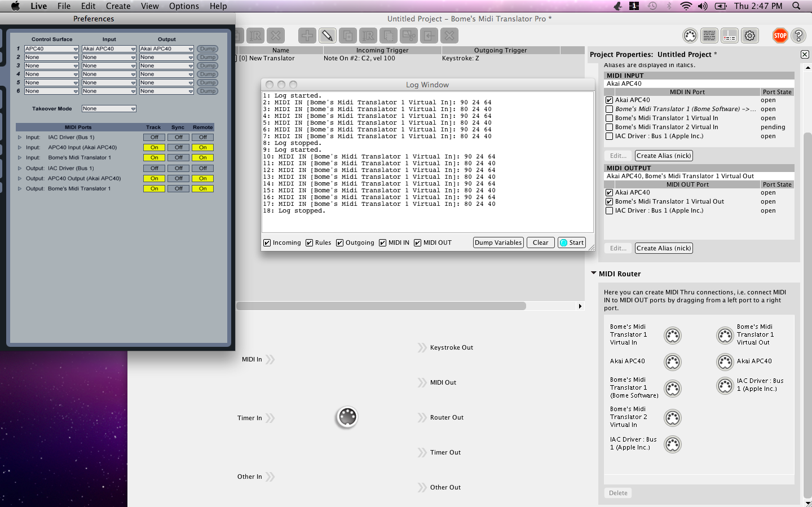Click the add translator plus icon
The image size is (812, 507).
point(307,36)
